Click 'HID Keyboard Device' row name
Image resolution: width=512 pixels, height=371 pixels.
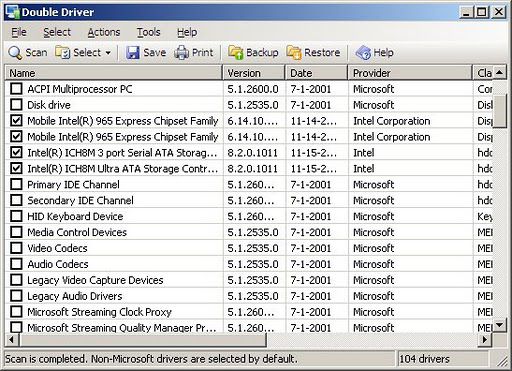pos(75,216)
